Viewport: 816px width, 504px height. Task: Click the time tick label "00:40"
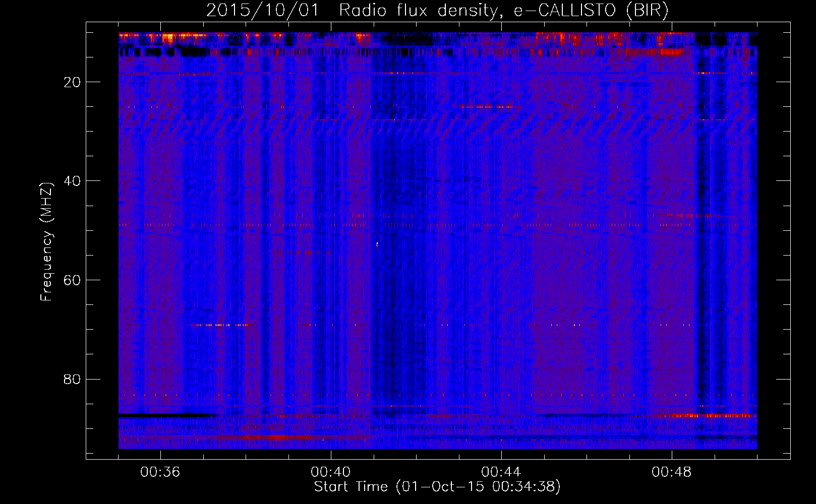coord(331,472)
